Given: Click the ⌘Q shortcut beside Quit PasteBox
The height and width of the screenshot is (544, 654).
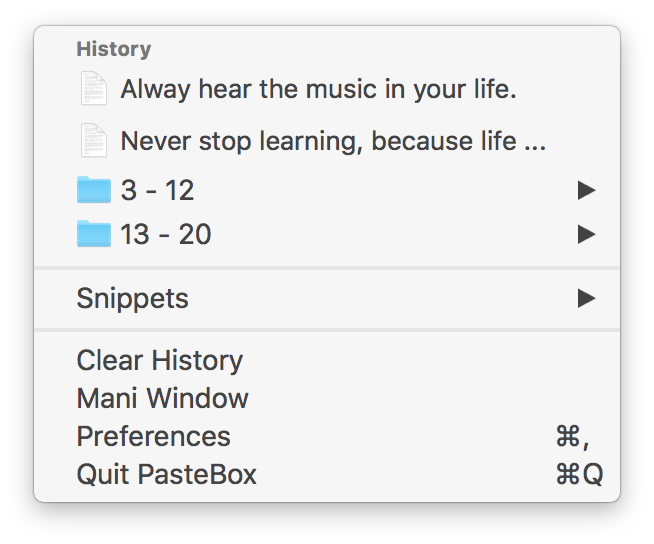Looking at the screenshot, I should click(x=579, y=474).
